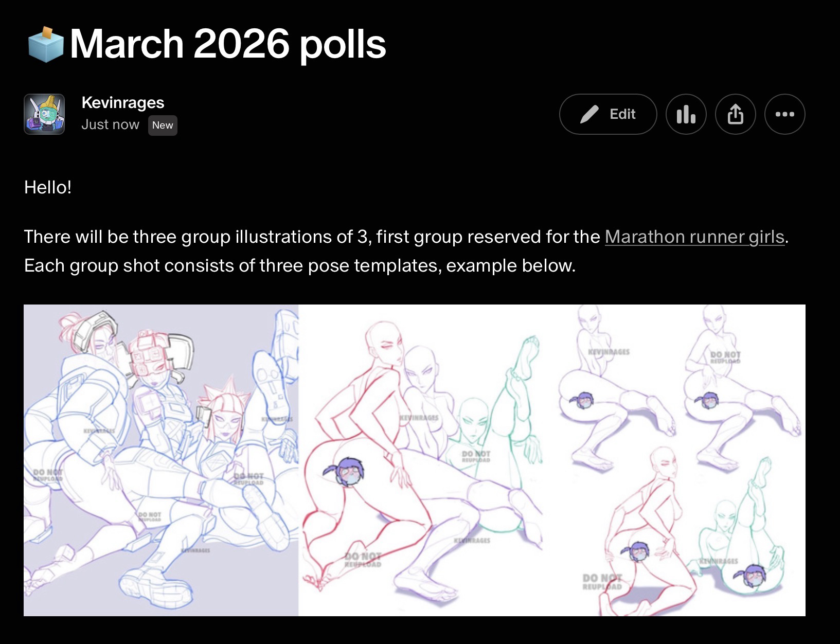Open post insights bar chart icon
This screenshot has height=644, width=840.
coord(686,114)
